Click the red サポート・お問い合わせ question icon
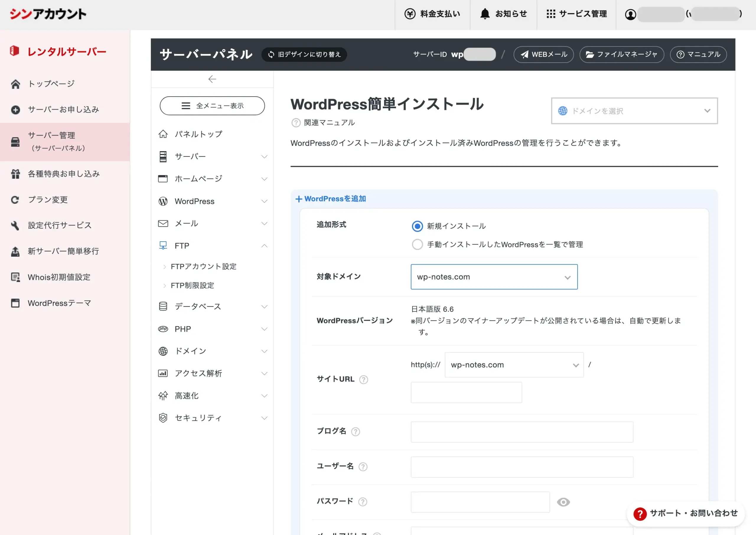 tap(640, 513)
